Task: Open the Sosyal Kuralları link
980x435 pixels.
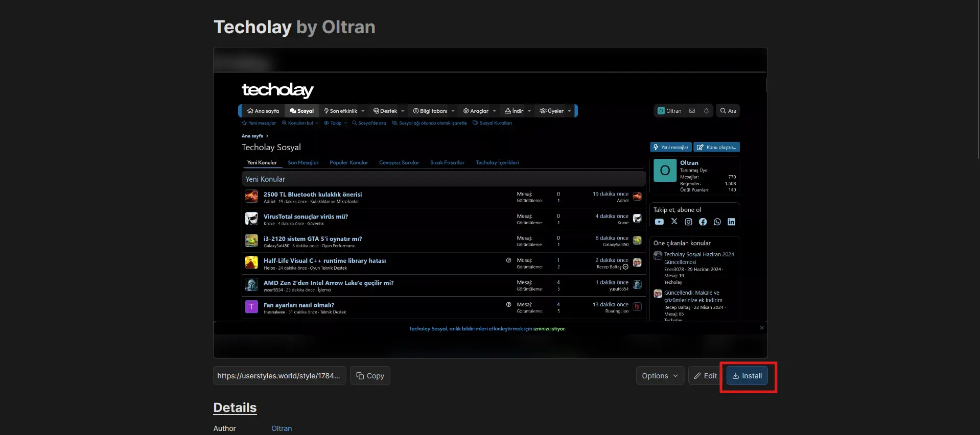Action: coord(492,123)
